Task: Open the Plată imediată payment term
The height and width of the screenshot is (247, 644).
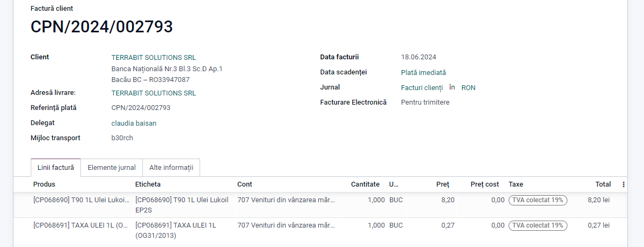Action: (x=423, y=72)
